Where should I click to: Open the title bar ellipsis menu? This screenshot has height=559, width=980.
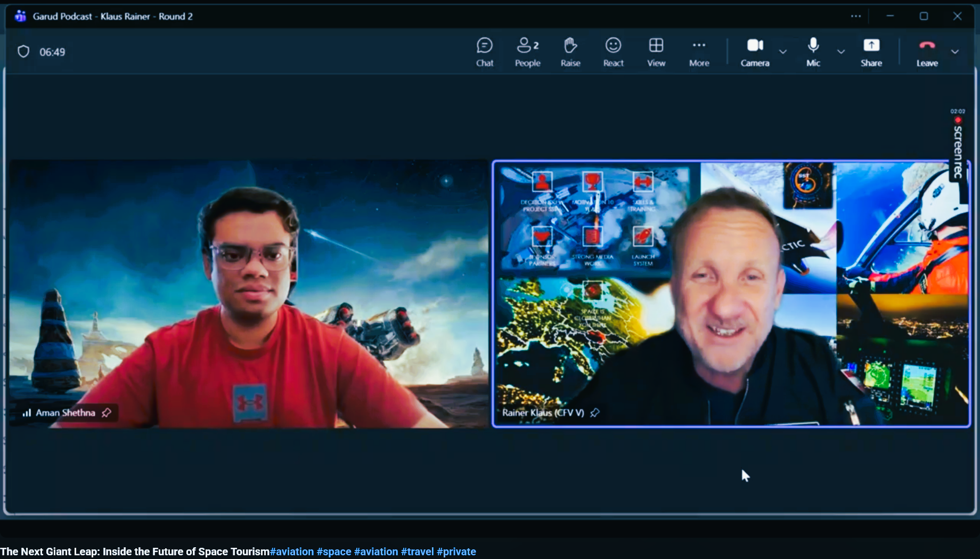pos(855,16)
